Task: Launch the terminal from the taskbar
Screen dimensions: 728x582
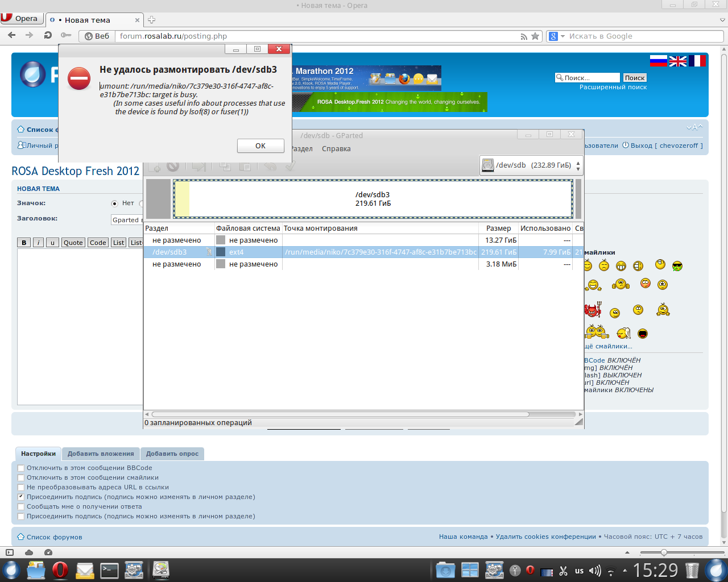Action: [x=109, y=570]
